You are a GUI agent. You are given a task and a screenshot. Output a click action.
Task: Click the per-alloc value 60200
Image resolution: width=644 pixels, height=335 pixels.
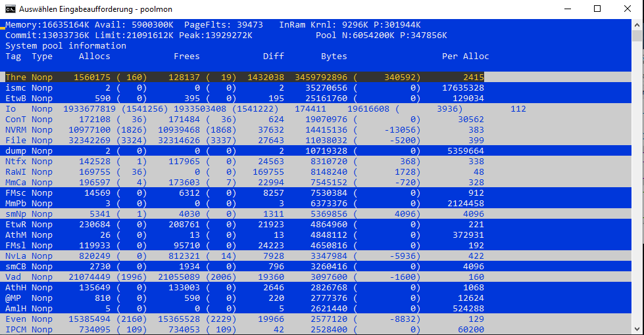click(x=471, y=330)
